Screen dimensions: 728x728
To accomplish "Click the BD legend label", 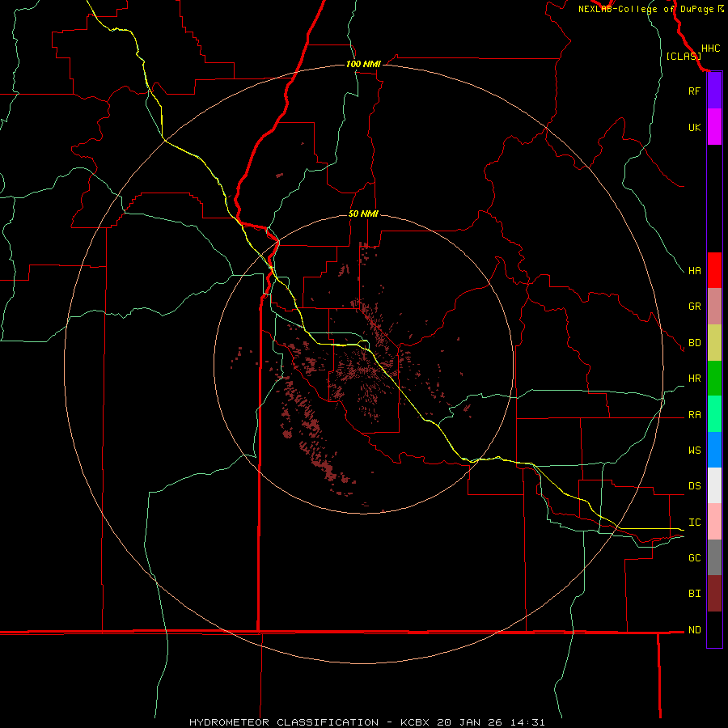I will click(x=694, y=343).
